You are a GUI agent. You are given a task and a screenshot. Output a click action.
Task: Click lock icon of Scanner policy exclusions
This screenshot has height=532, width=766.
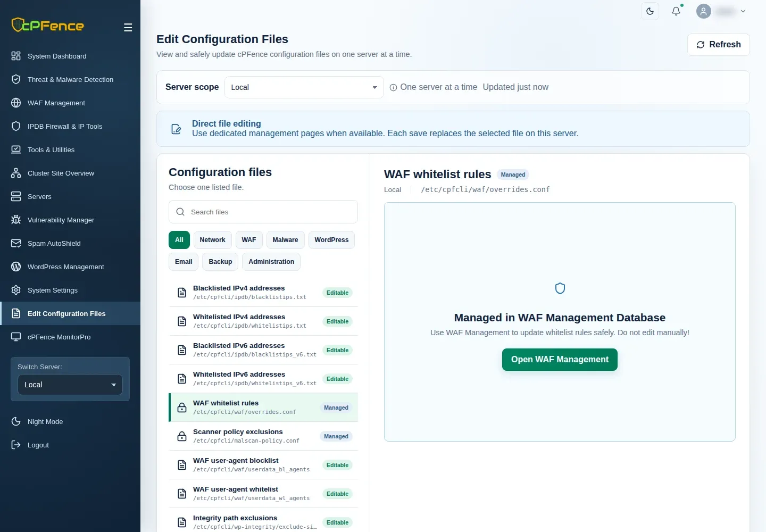(x=182, y=436)
